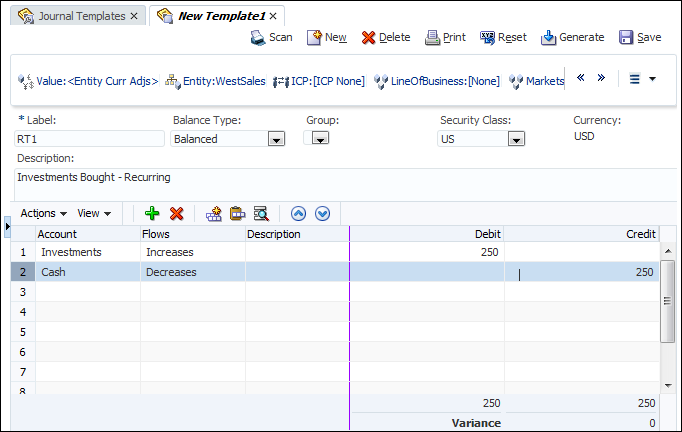Move the row up with the up arrow icon
The height and width of the screenshot is (432, 682).
pos(298,214)
